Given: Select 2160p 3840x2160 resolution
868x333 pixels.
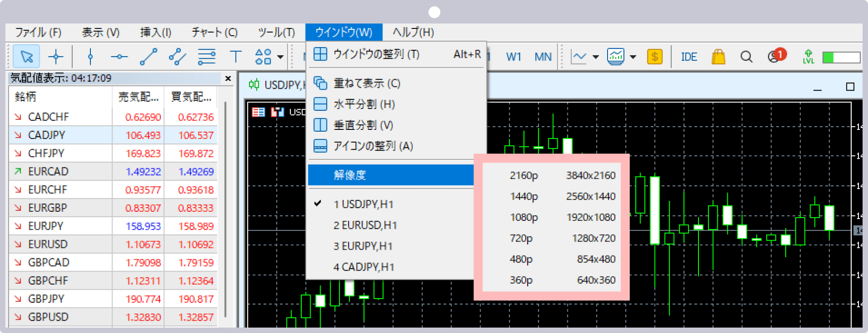Looking at the screenshot, I should click(552, 175).
